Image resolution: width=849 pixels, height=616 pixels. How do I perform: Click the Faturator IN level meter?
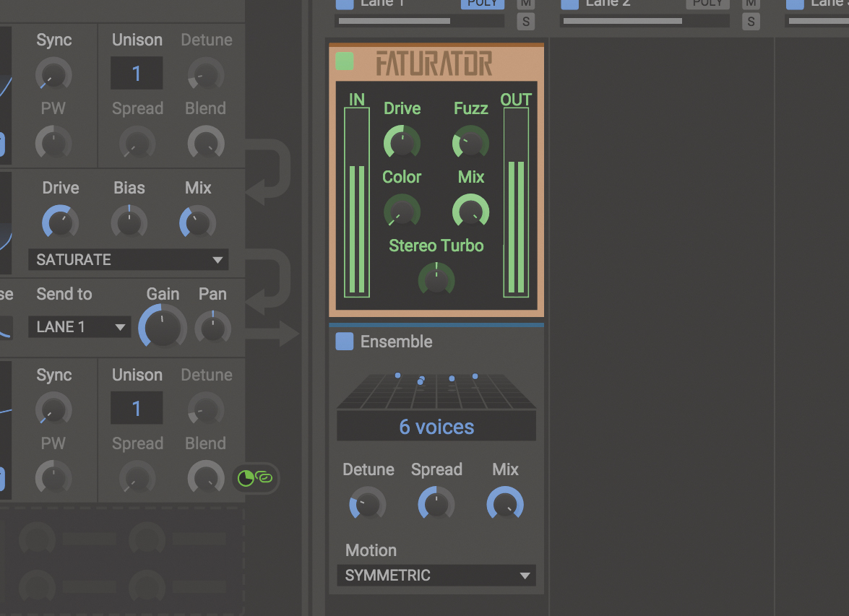coord(357,202)
